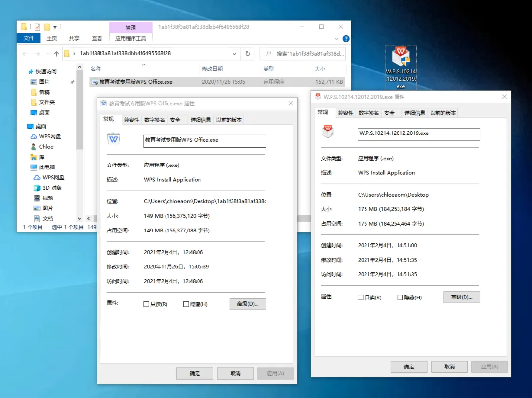This screenshot has height=398, width=532.
Task: Select the Chloe user folder in the sidebar
Action: pyautogui.click(x=42, y=147)
